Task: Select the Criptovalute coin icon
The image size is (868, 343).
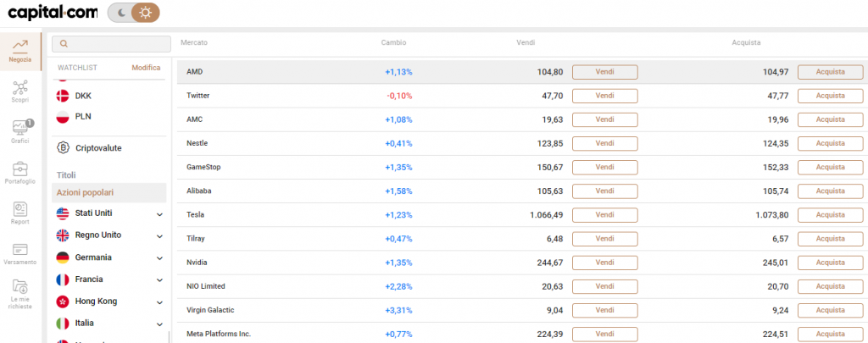Action: [x=64, y=147]
